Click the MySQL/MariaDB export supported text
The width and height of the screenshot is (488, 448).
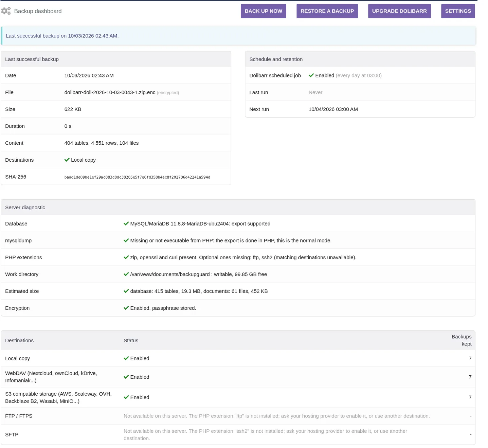200,223
